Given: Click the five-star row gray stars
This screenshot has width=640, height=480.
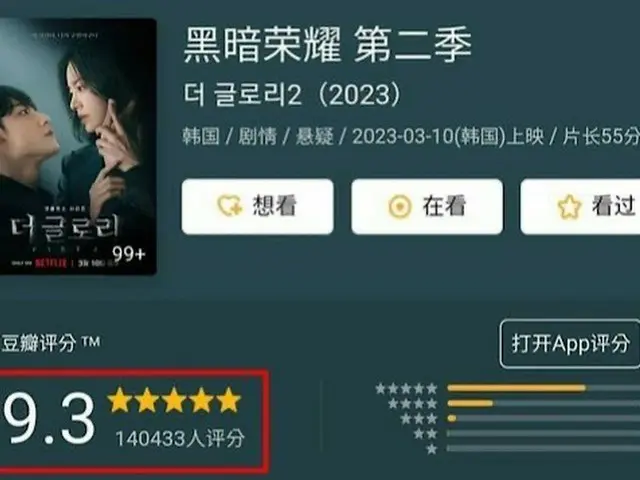Looking at the screenshot, I should point(407,389).
